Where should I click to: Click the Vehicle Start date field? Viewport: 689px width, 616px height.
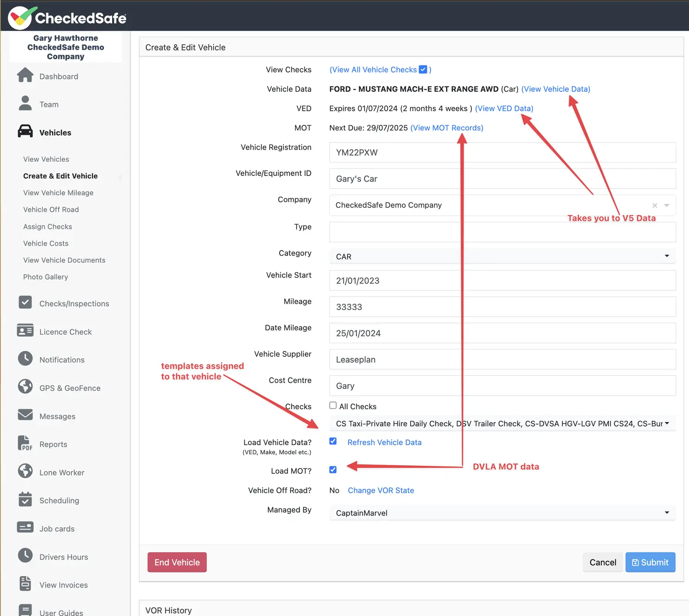(503, 281)
